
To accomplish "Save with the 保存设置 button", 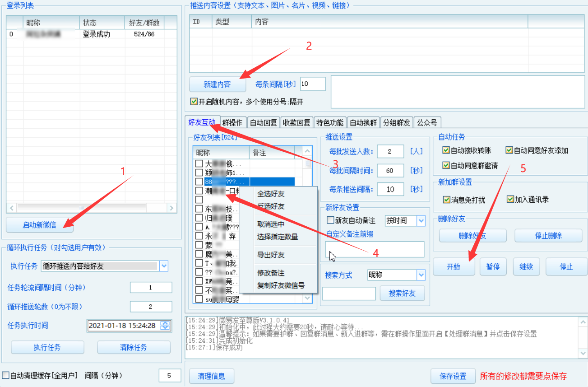I will 453,376.
